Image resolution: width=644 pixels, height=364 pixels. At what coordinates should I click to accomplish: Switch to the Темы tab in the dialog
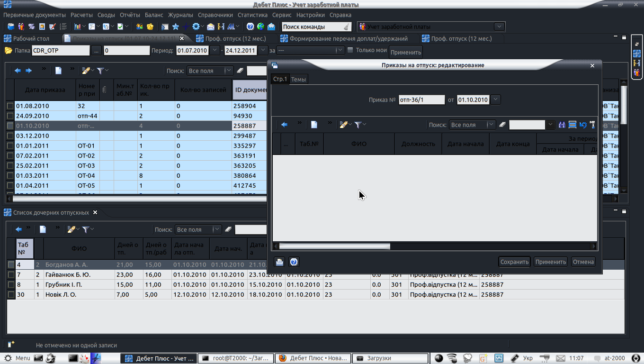click(x=298, y=79)
